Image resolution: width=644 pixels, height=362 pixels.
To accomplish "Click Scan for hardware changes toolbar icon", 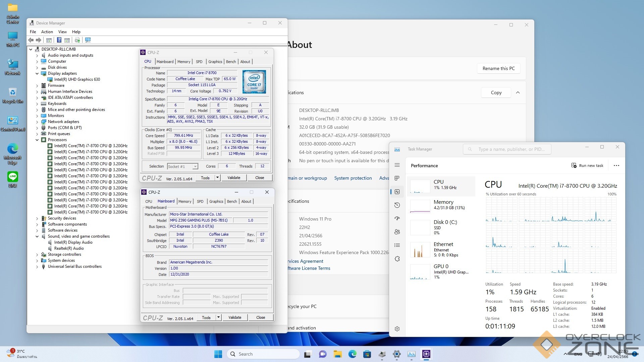I will [88, 40].
